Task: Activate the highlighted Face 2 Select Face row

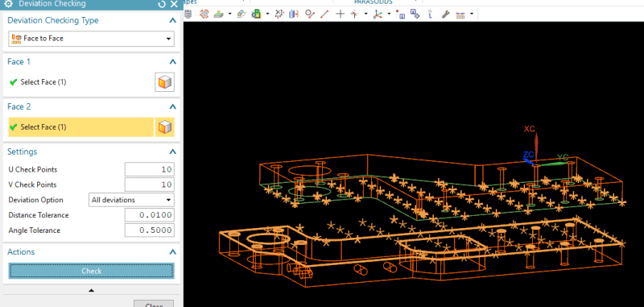Action: (x=81, y=127)
